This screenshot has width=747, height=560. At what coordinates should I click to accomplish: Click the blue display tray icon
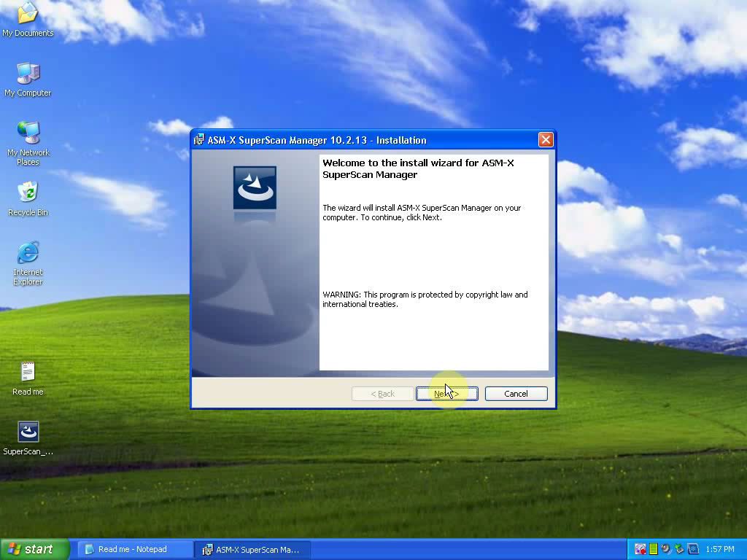(693, 549)
